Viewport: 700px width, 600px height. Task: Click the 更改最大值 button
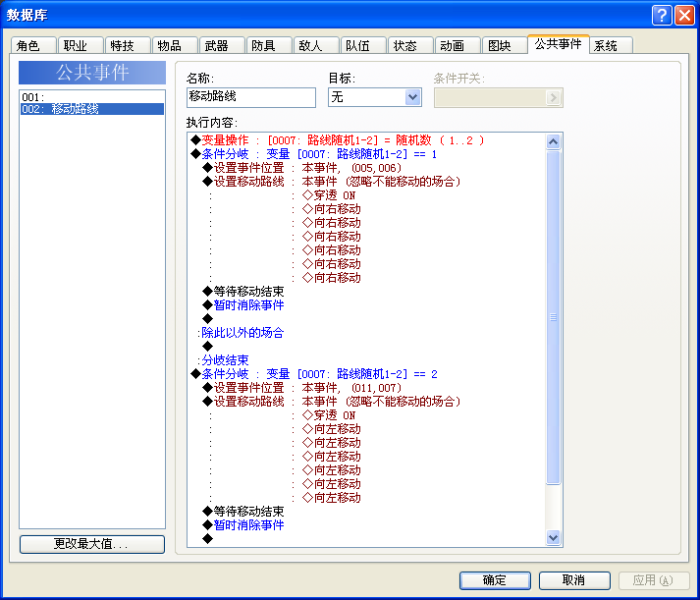[92, 544]
